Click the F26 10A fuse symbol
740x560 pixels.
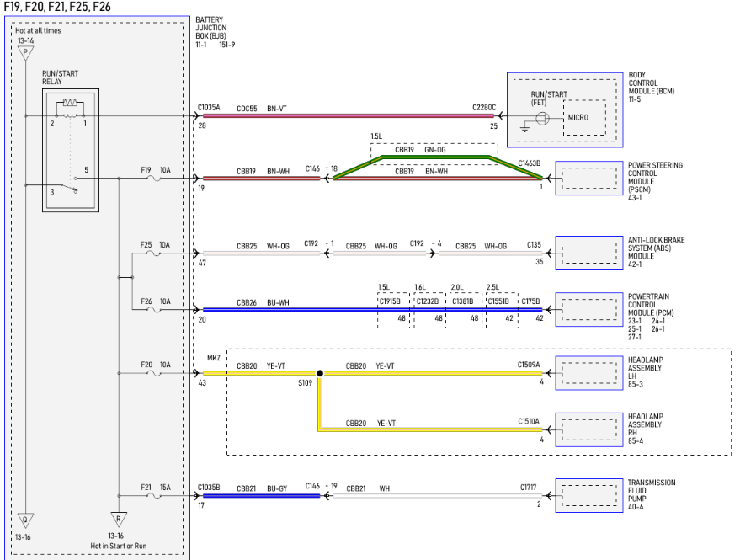pyautogui.click(x=154, y=310)
